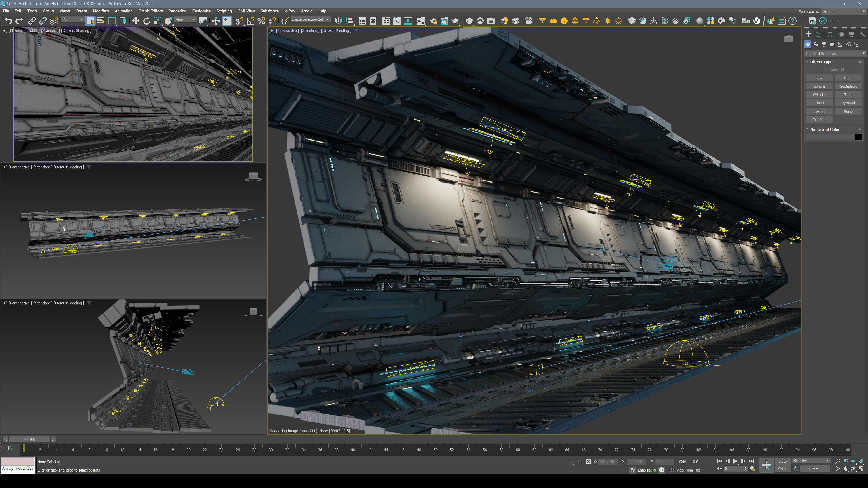The height and width of the screenshot is (488, 868).
Task: Collapse the Object Type rollout
Action: point(807,62)
